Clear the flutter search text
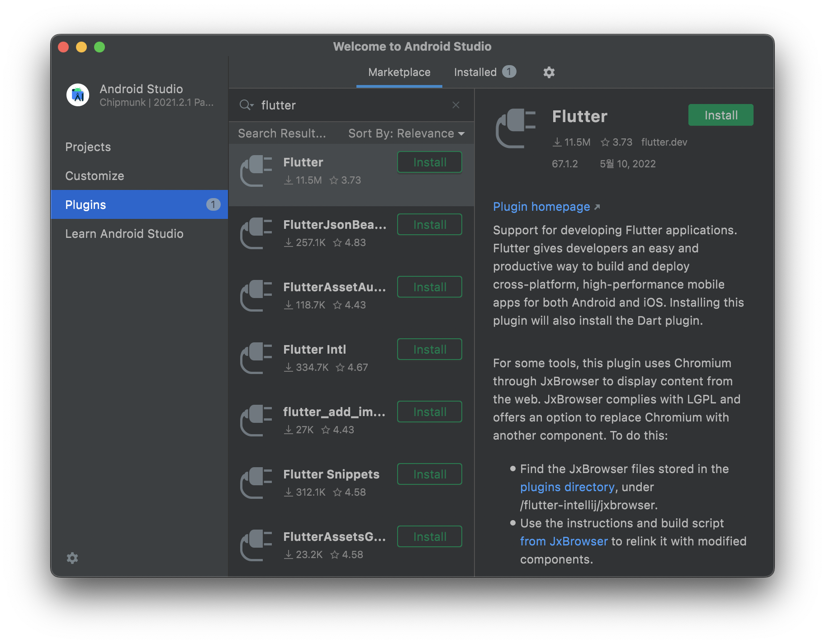 click(x=456, y=105)
